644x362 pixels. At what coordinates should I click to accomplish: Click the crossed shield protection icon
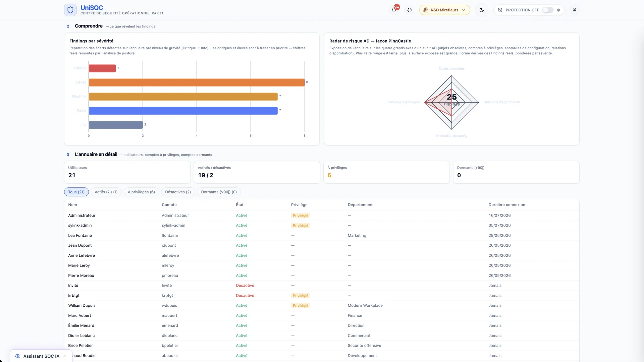pos(500,10)
